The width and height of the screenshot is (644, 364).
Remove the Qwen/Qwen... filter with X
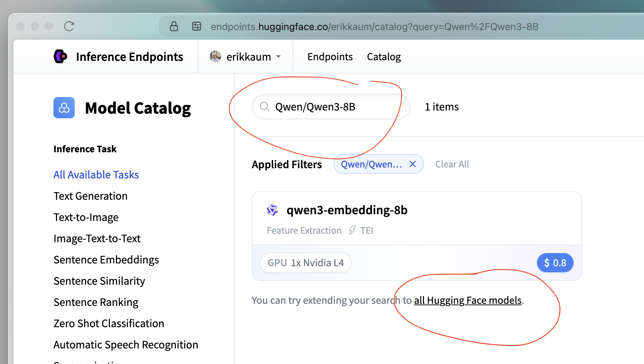(x=413, y=164)
